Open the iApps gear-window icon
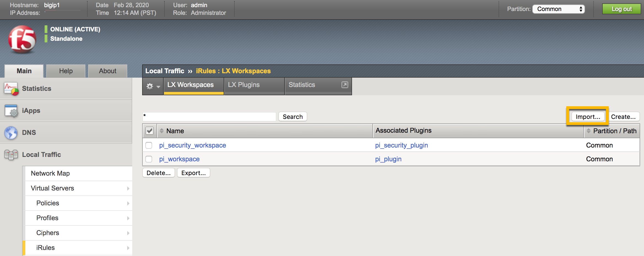Screen dimensions: 644x256 click(11, 111)
